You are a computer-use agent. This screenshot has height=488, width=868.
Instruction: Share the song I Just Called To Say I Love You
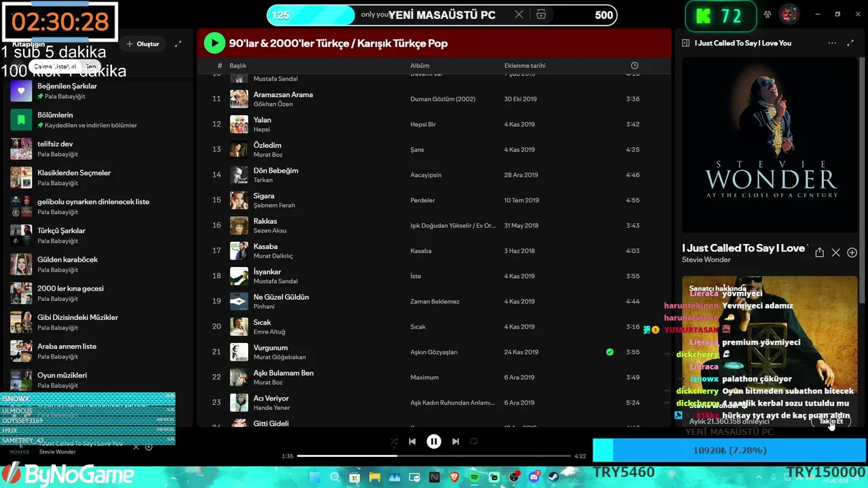[819, 253]
